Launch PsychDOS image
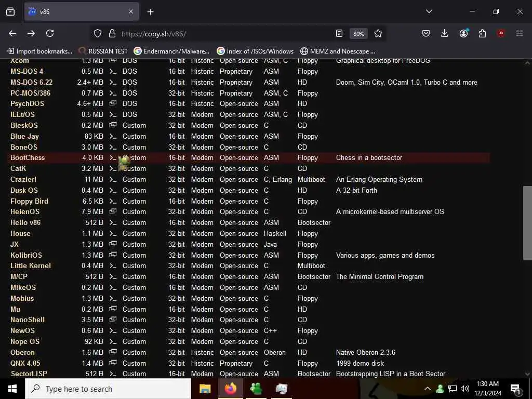The image size is (532, 399). pos(27,104)
